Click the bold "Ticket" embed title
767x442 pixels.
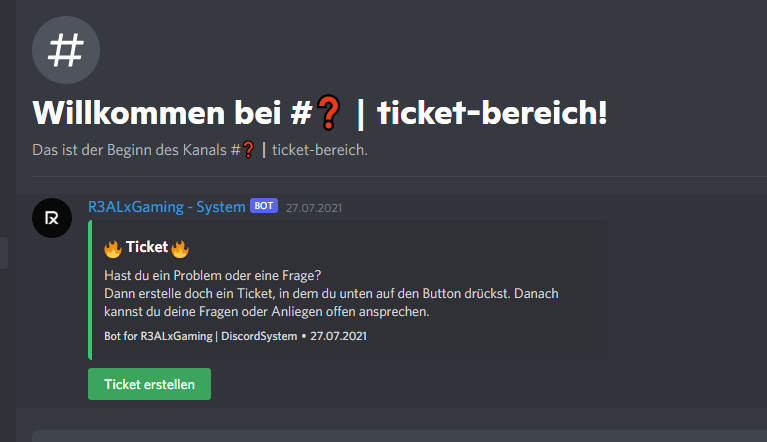click(146, 247)
